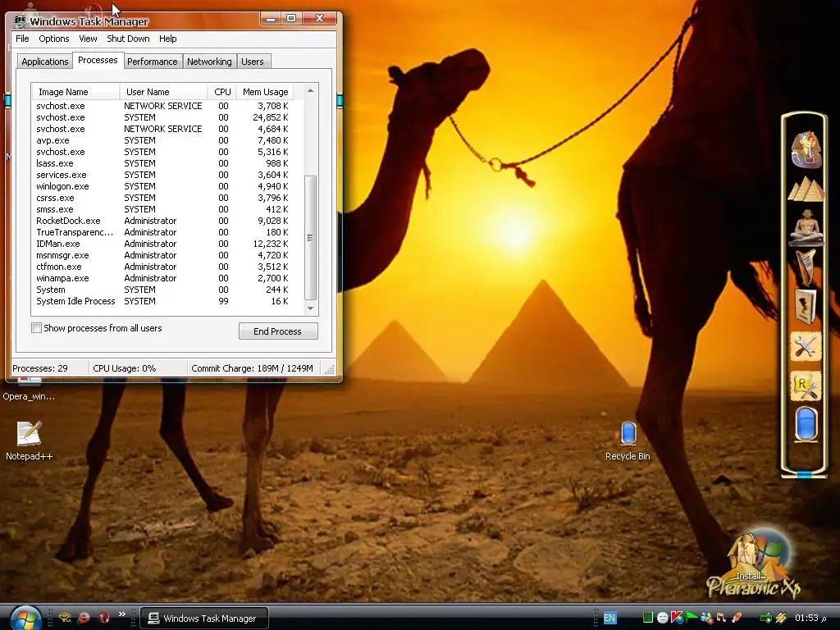
Task: Switch to the Networking tab
Action: pos(209,62)
